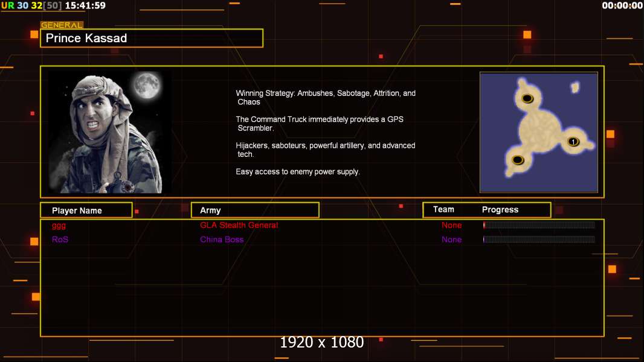Click RoS's loading progress bar
The image size is (644, 362).
(539, 239)
